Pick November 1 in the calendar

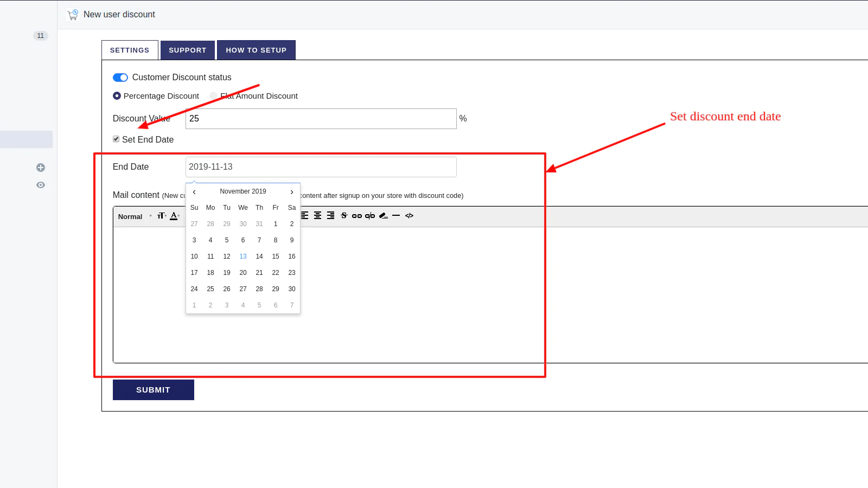tap(276, 224)
